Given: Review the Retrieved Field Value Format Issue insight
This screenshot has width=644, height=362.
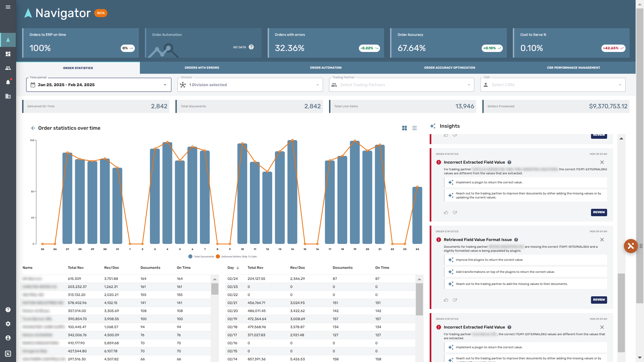Looking at the screenshot, I should tap(599, 300).
